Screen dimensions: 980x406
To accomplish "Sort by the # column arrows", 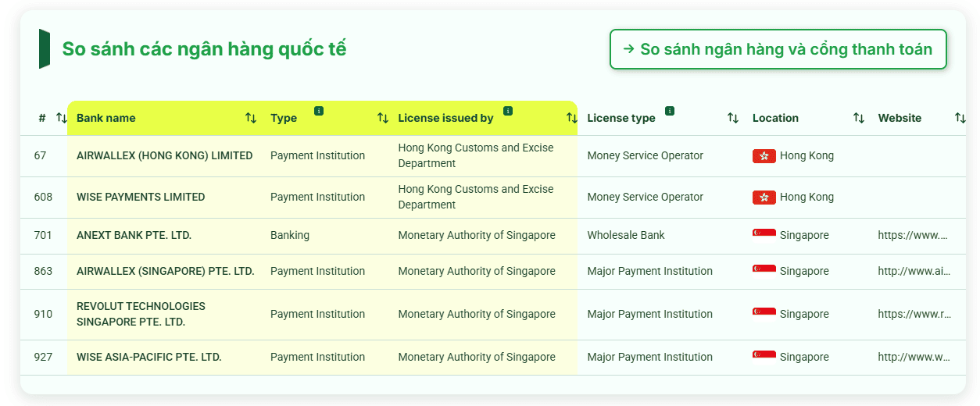I will (62, 118).
